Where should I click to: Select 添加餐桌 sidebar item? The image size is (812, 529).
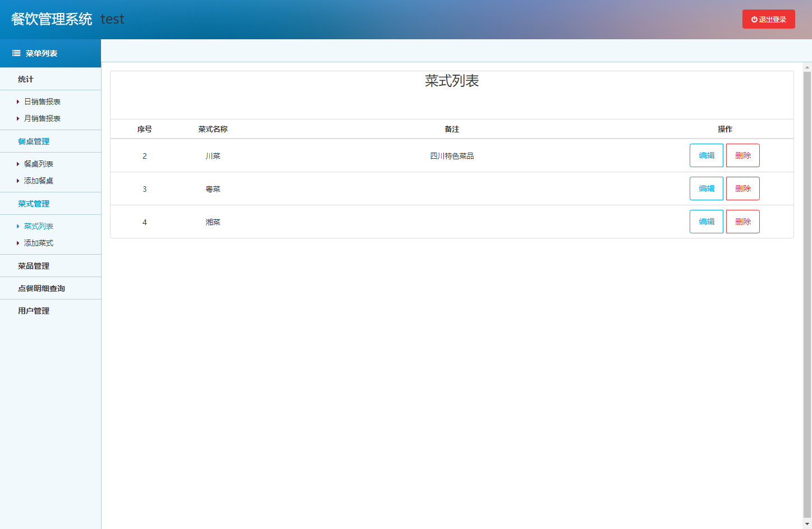coord(39,181)
